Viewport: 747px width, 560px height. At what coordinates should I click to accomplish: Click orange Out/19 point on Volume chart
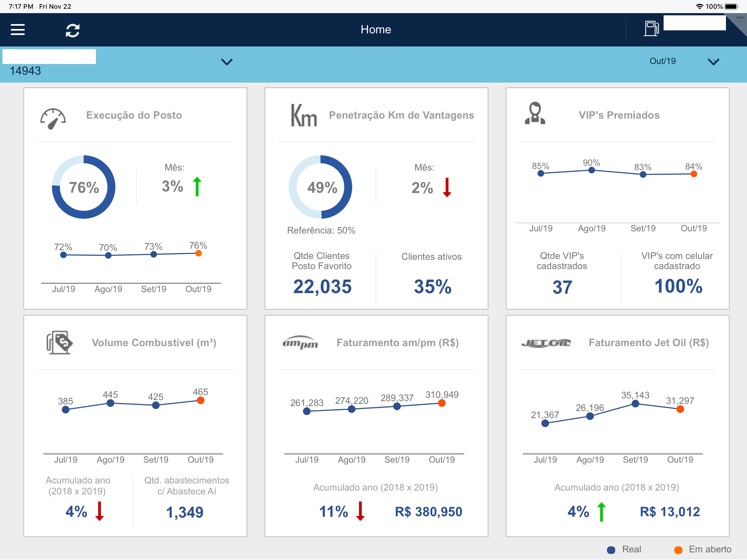(x=201, y=401)
